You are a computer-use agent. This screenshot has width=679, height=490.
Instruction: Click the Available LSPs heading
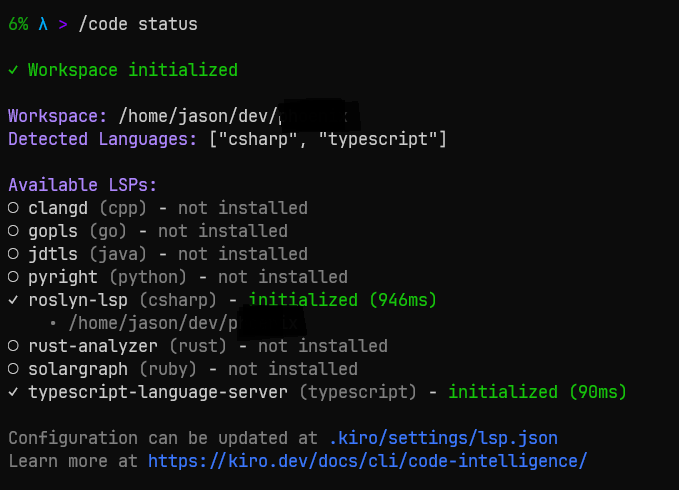click(82, 185)
